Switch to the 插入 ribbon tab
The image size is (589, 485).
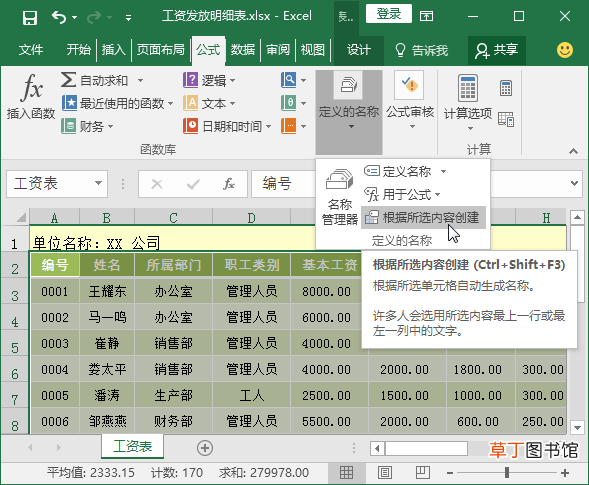[x=113, y=50]
